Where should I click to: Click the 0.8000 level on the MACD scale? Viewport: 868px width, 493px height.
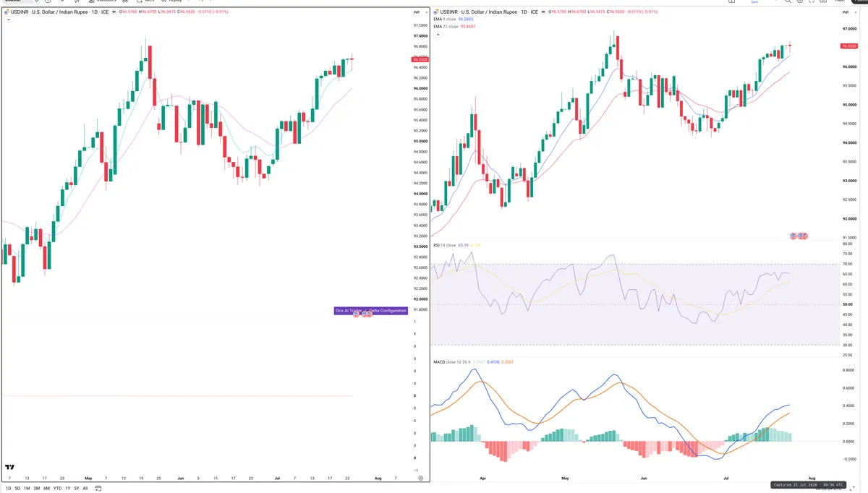coord(849,371)
